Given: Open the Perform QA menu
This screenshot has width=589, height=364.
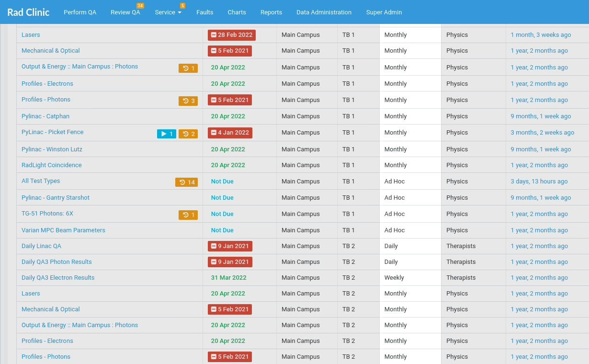Looking at the screenshot, I should pos(80,12).
